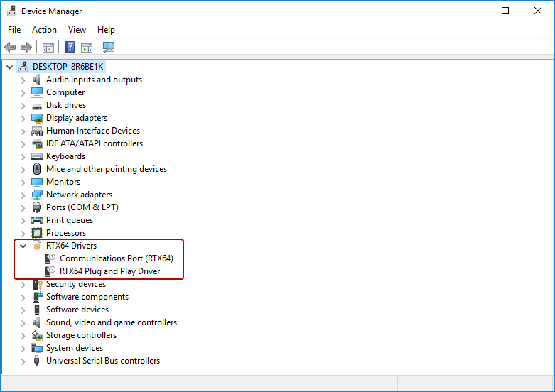Expand the Sound, video and game controllers category
The width and height of the screenshot is (555, 392).
click(23, 323)
